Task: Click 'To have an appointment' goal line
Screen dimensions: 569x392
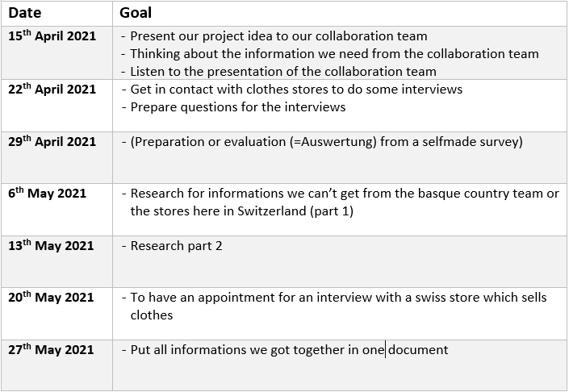Action: pyautogui.click(x=338, y=298)
